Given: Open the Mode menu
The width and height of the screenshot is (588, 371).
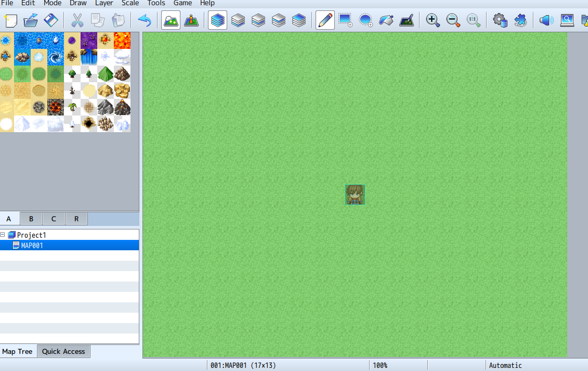Looking at the screenshot, I should 53,3.
